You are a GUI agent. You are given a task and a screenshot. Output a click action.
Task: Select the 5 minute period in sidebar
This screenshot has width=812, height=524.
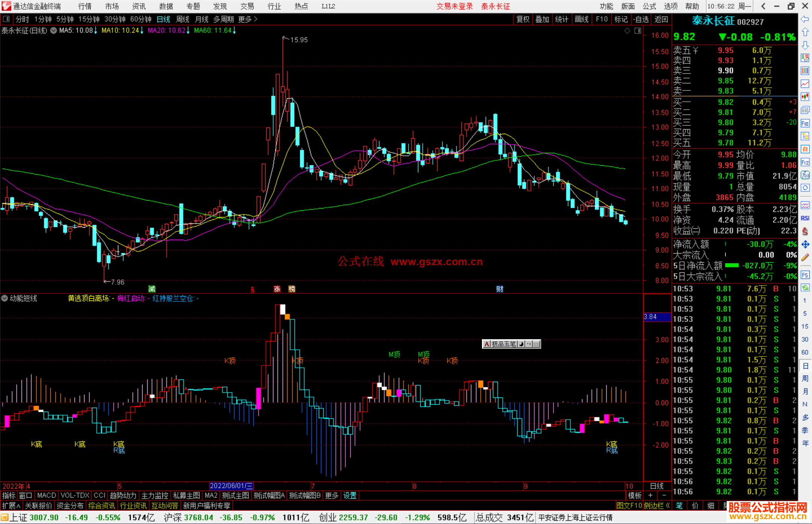click(x=805, y=313)
